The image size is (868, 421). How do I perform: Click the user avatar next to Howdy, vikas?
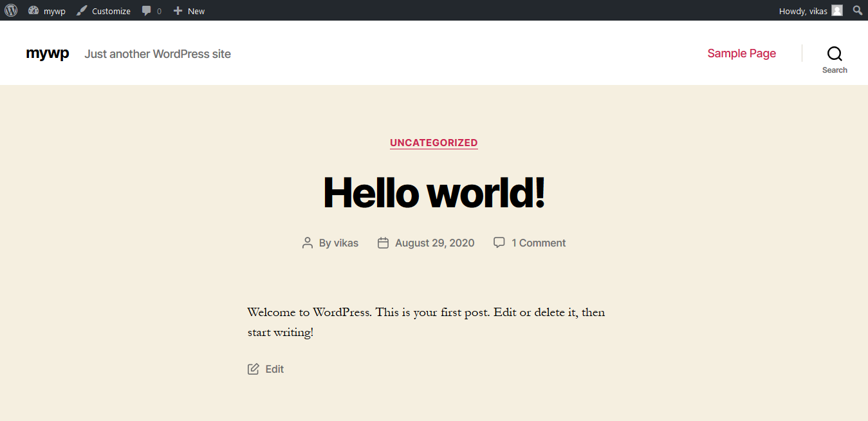pyautogui.click(x=836, y=10)
